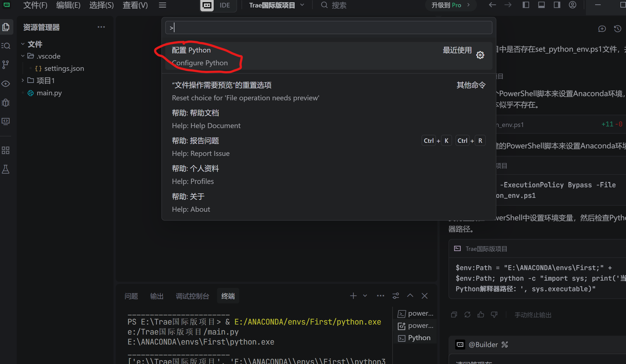Give thumbs down to Builder's response
Screen dimensions: 626x364
(494, 314)
